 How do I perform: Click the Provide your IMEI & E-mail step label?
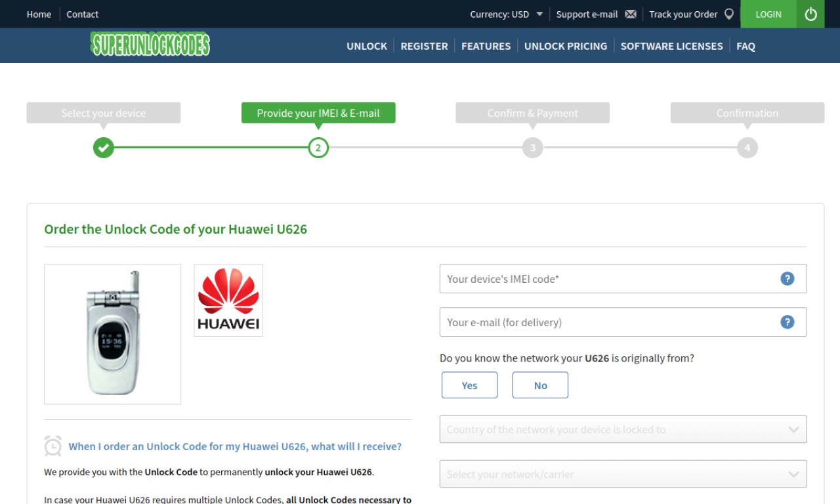[318, 113]
